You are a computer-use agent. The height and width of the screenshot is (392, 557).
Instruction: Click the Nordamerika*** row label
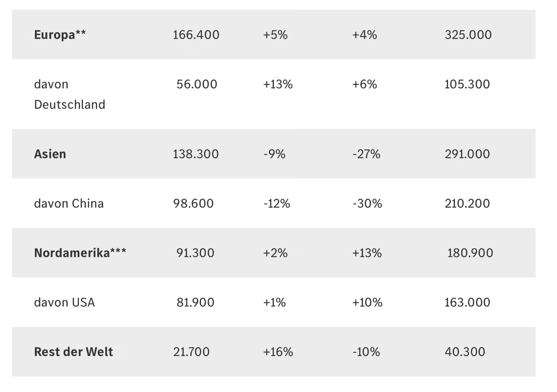click(x=80, y=253)
